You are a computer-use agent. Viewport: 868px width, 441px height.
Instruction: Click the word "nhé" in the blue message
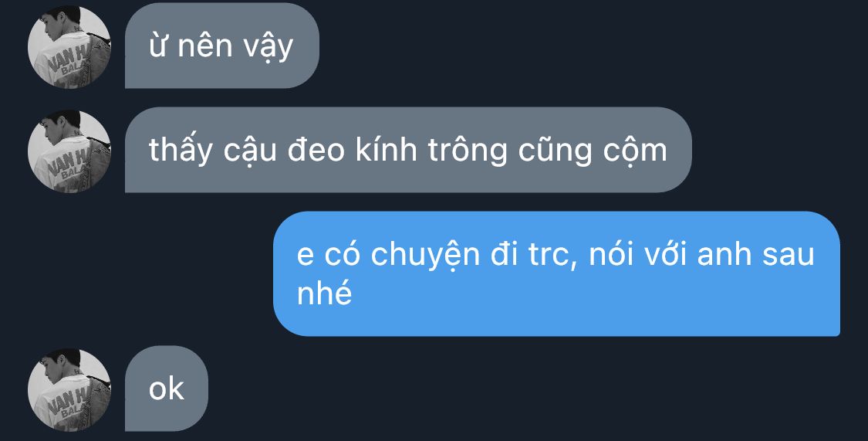pos(324,292)
